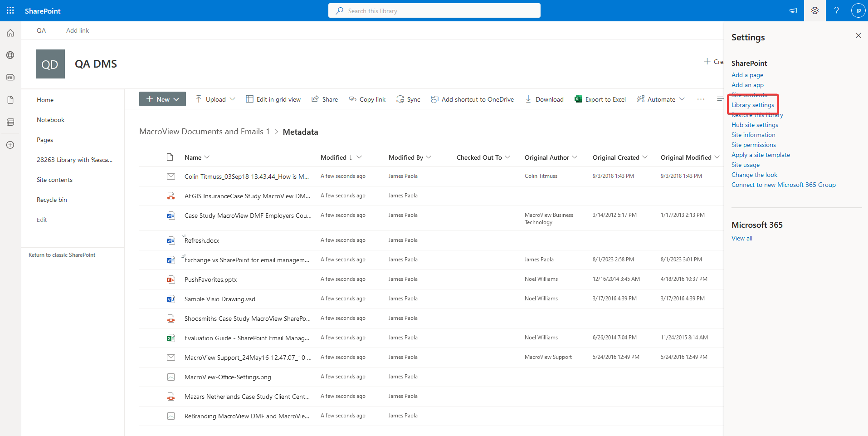Click Share in command bar
Viewport: 868px width, 436px height.
pos(324,99)
